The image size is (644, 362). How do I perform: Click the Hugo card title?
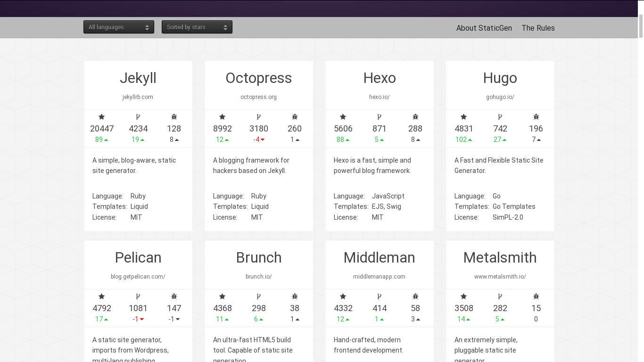tap(500, 78)
